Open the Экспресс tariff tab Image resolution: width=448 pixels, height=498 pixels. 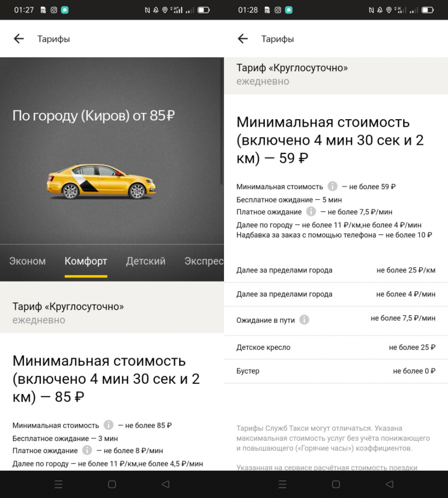(x=204, y=261)
